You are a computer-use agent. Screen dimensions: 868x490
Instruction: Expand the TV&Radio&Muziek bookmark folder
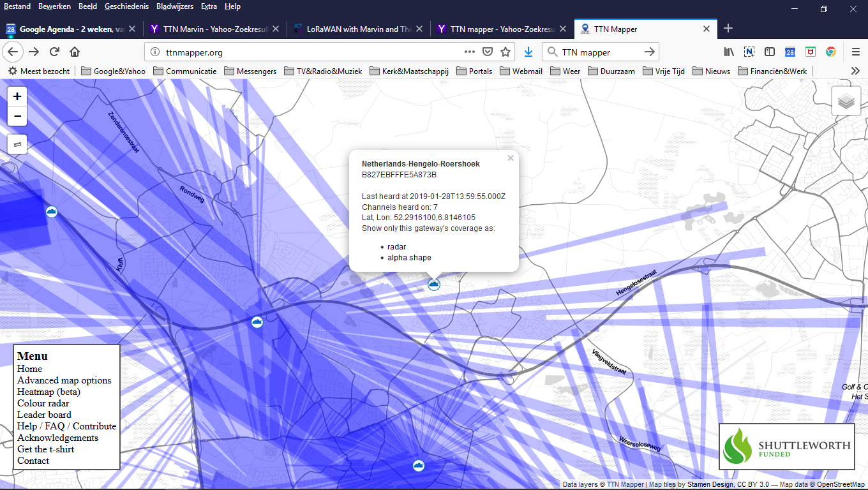(323, 71)
